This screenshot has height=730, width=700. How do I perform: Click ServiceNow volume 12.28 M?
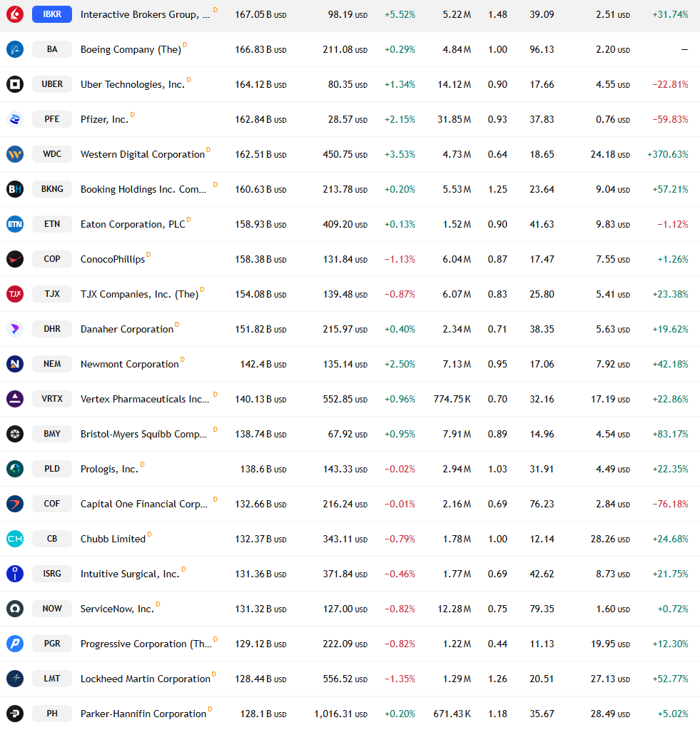[x=455, y=609]
